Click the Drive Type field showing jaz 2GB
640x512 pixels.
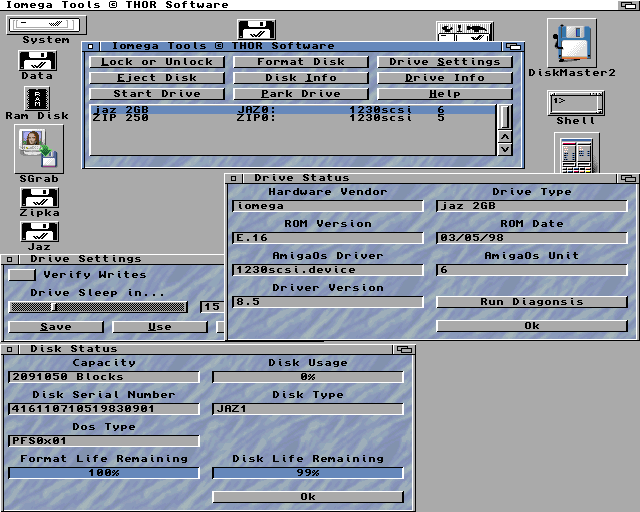532,206
